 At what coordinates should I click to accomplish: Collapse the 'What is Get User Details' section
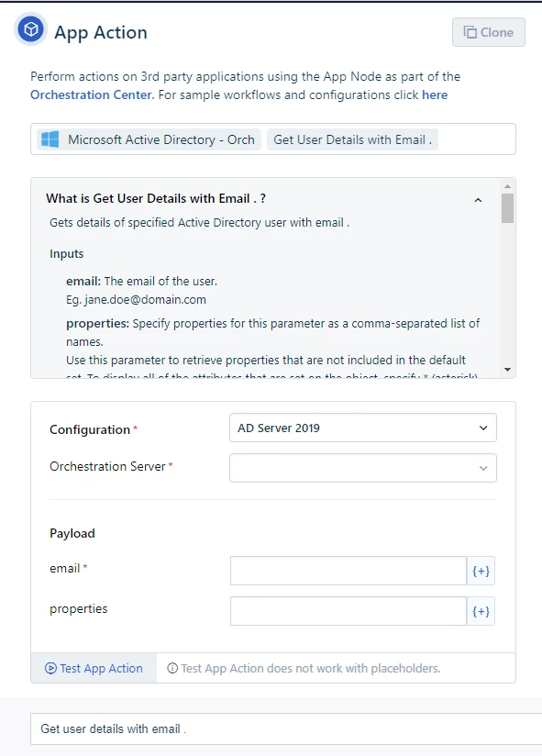point(478,200)
